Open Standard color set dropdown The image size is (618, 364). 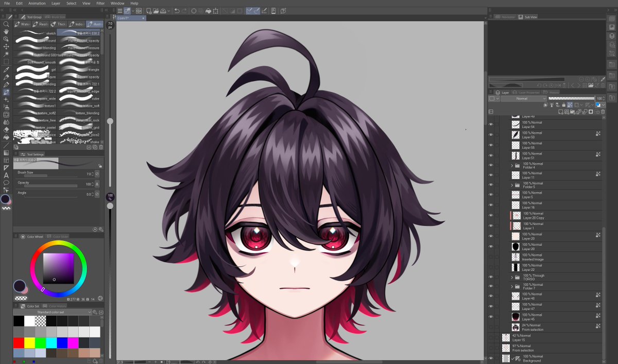53,312
